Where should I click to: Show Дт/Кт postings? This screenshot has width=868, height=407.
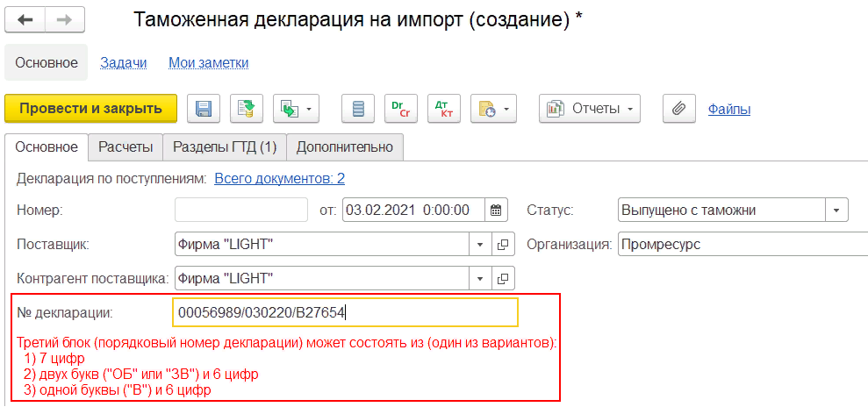pyautogui.click(x=443, y=109)
